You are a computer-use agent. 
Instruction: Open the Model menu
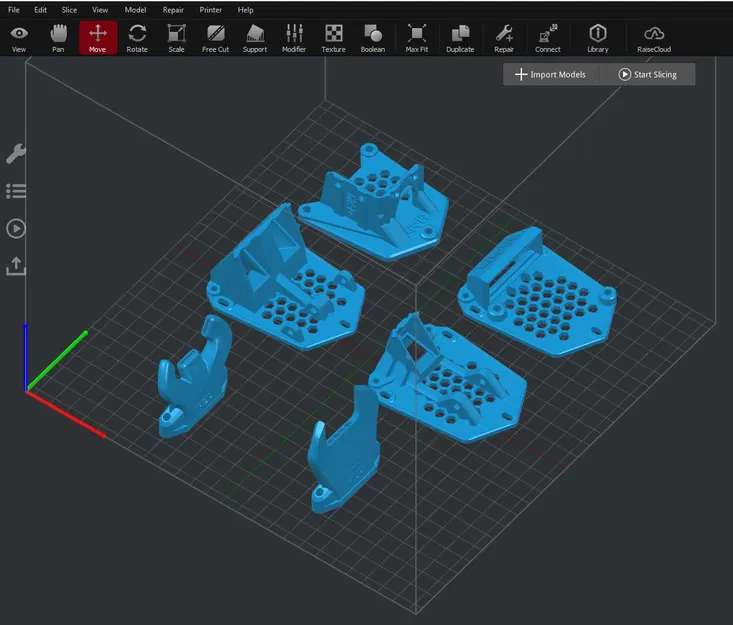[135, 10]
